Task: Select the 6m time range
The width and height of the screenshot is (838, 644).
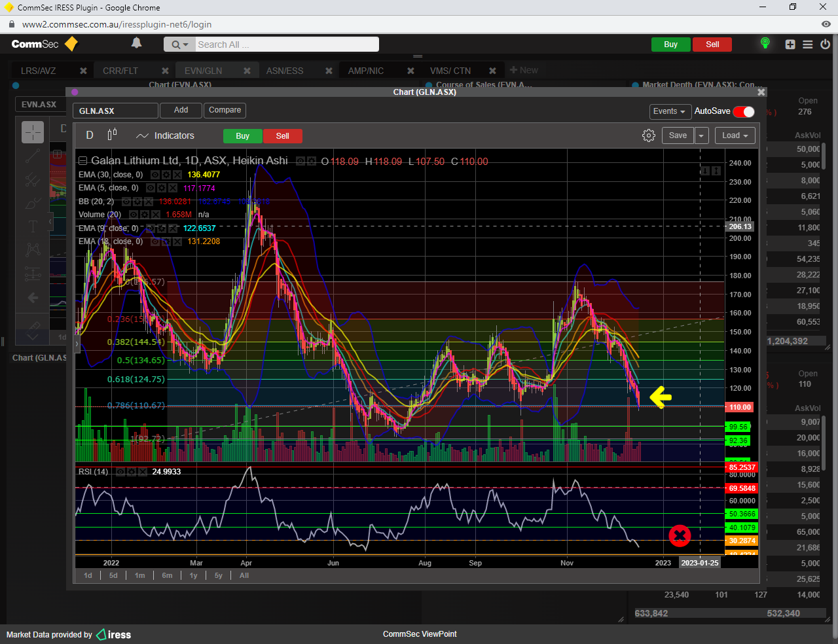Action: point(167,575)
